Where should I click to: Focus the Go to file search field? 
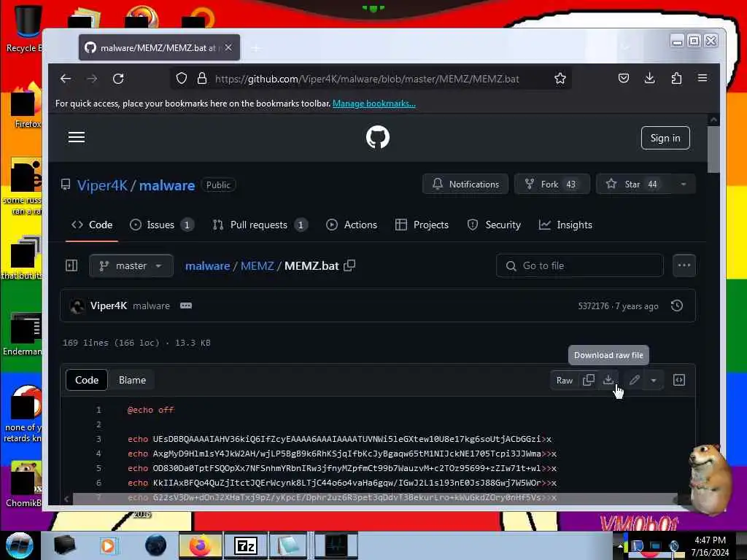pyautogui.click(x=579, y=265)
